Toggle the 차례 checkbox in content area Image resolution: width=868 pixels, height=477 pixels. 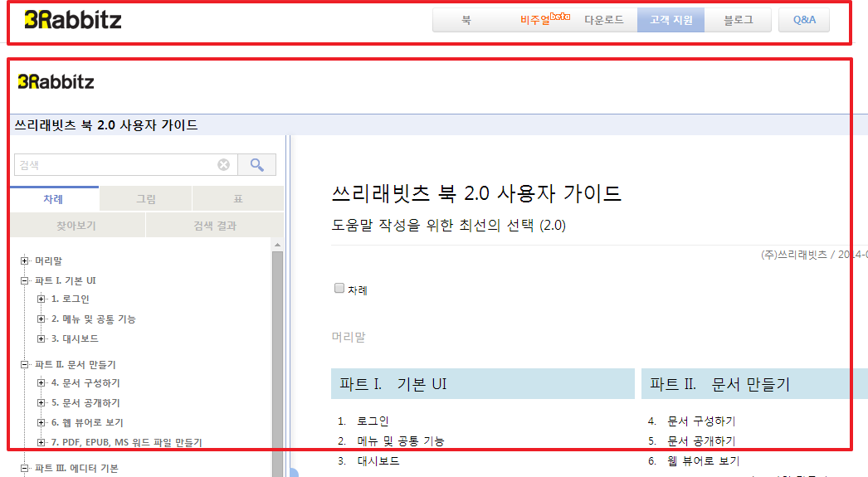point(339,288)
